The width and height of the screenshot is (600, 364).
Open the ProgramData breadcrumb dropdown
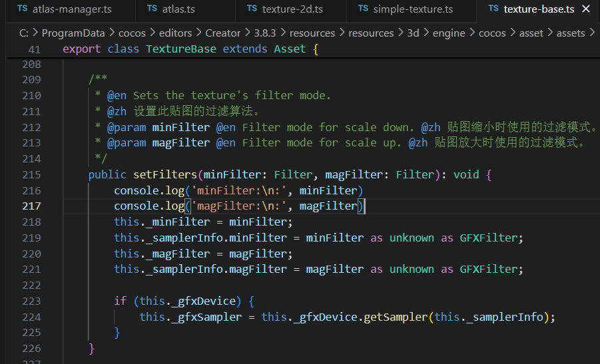70,33
